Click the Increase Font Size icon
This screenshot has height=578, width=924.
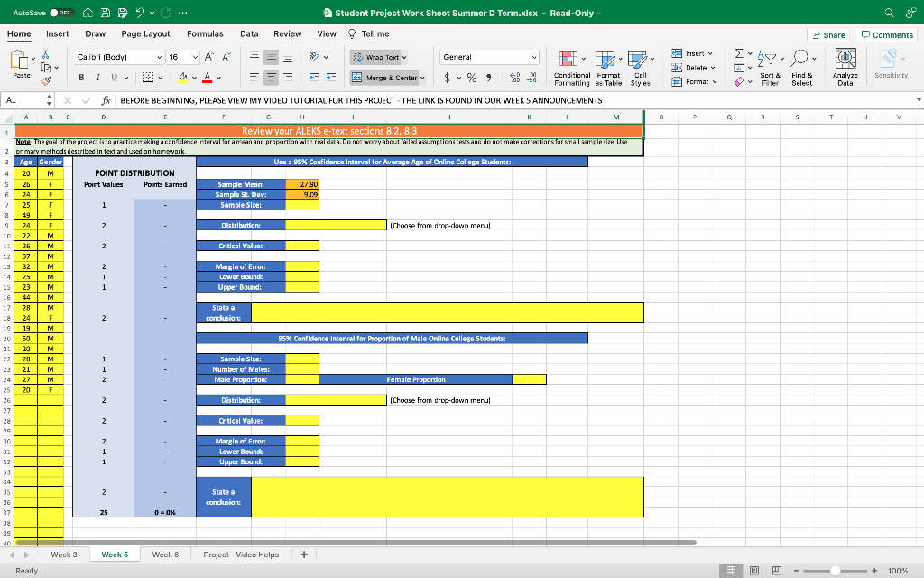point(209,57)
